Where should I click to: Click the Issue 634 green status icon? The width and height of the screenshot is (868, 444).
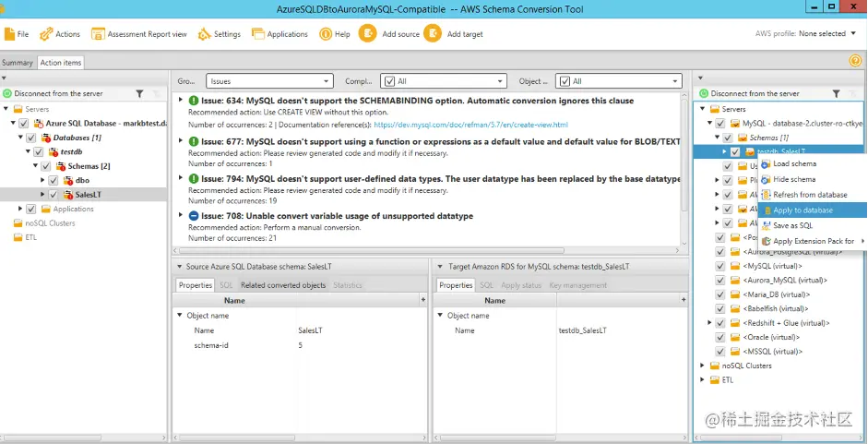[x=193, y=101]
